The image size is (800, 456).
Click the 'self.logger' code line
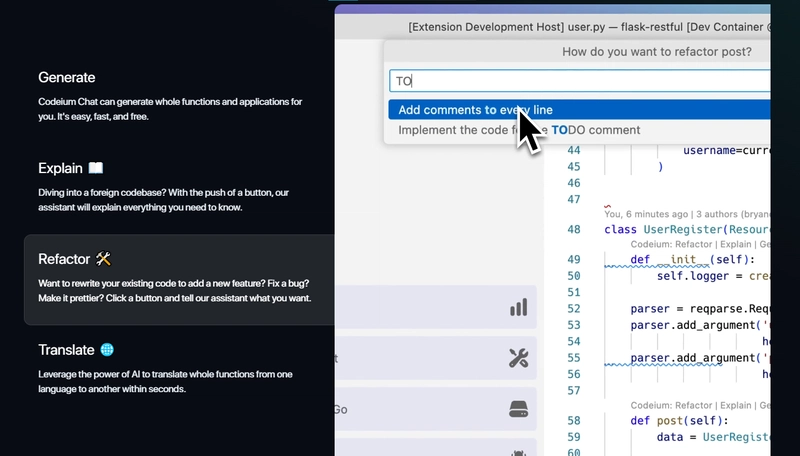pos(713,276)
